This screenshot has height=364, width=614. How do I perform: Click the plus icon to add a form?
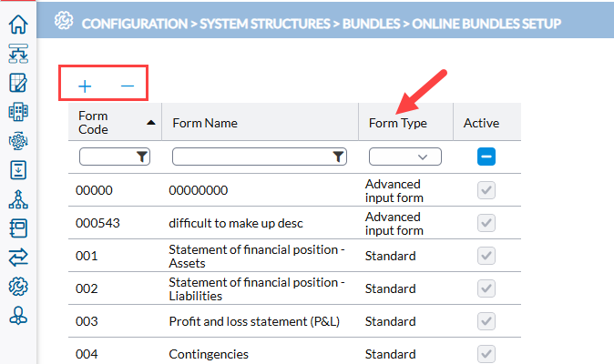pyautogui.click(x=85, y=86)
